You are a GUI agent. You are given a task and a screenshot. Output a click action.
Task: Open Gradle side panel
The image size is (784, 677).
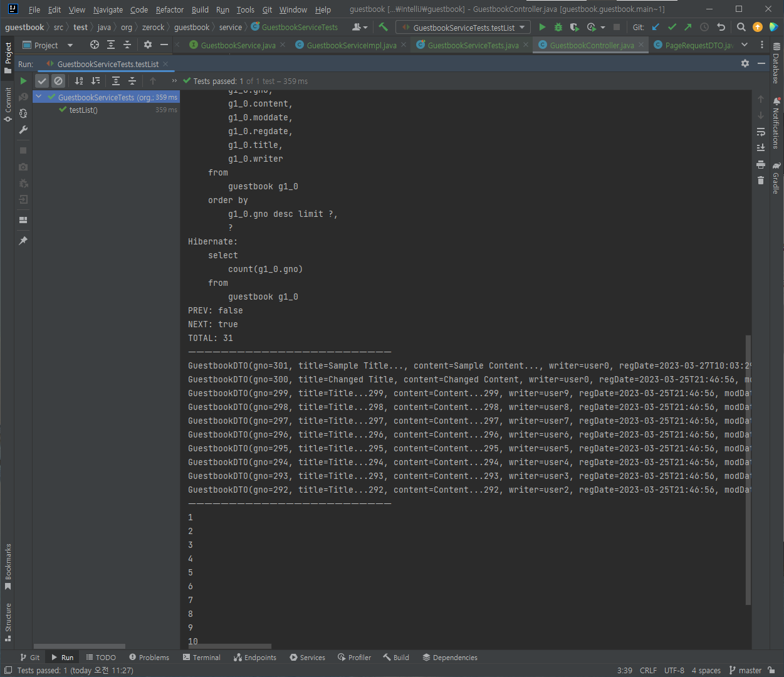(776, 178)
